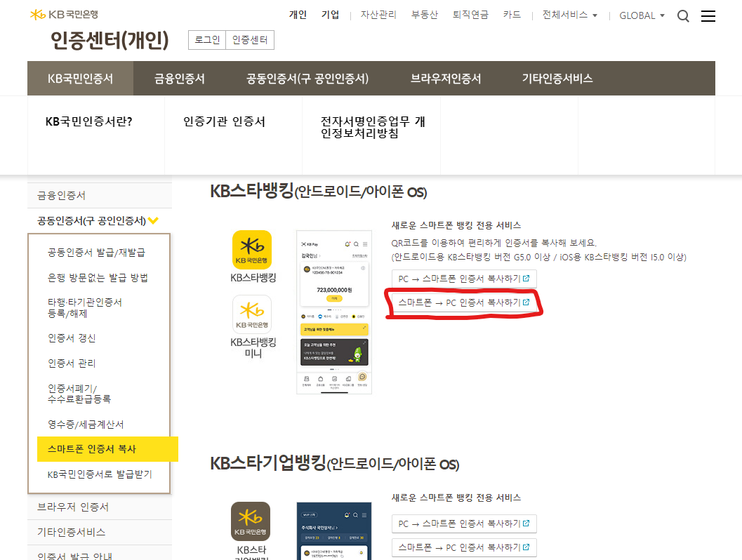Click the yellow KB스타뱅킹 app icon
This screenshot has height=560, width=742.
(x=252, y=250)
